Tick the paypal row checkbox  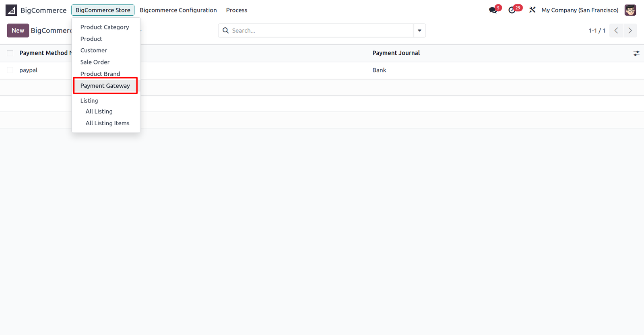[x=10, y=70]
